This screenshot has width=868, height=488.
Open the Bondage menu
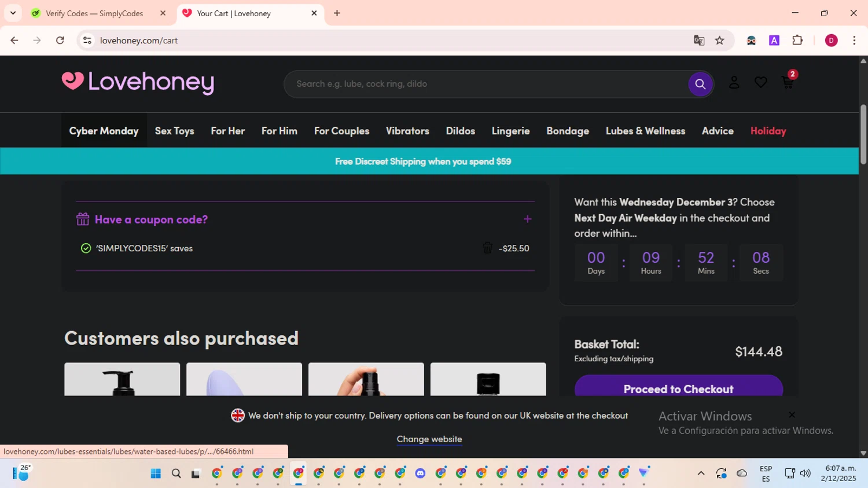568,131
